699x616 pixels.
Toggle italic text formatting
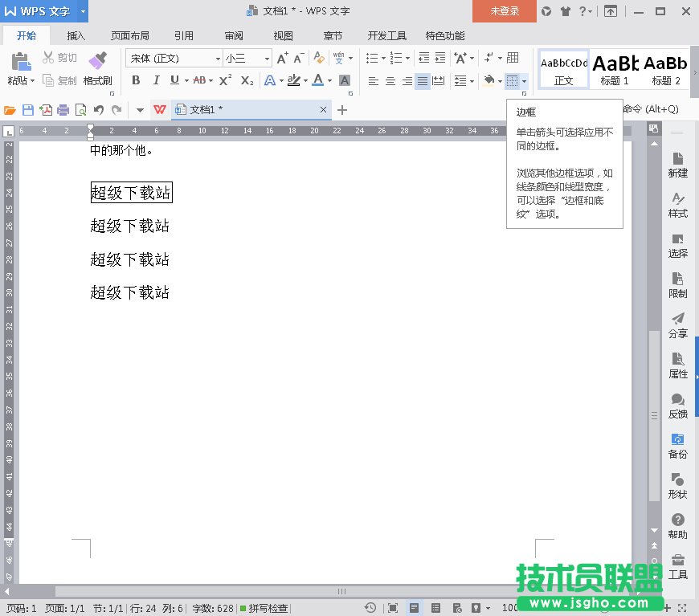[x=156, y=80]
